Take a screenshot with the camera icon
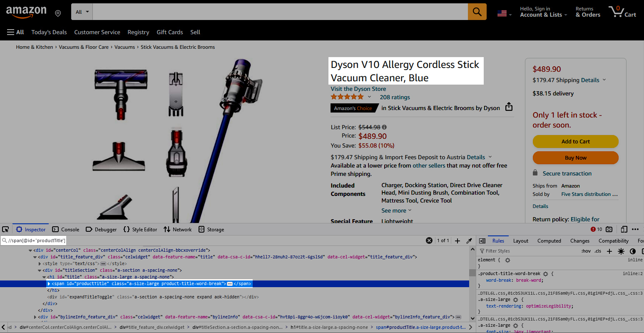Image resolution: width=644 pixels, height=333 pixels. coord(609,229)
